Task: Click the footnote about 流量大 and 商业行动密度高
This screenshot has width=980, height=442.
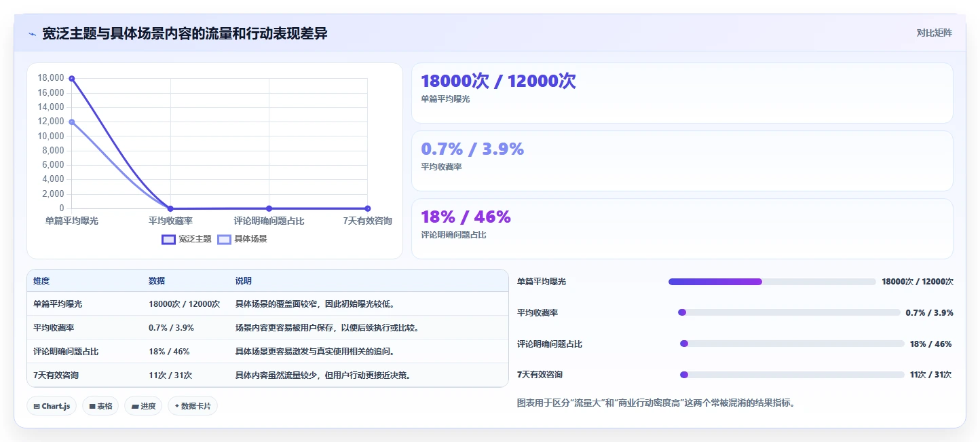Action: coord(656,403)
